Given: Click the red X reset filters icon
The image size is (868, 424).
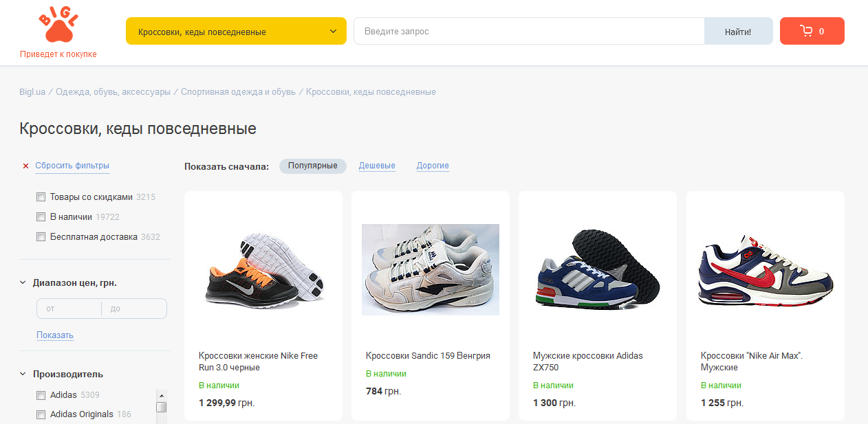Looking at the screenshot, I should pos(26,166).
